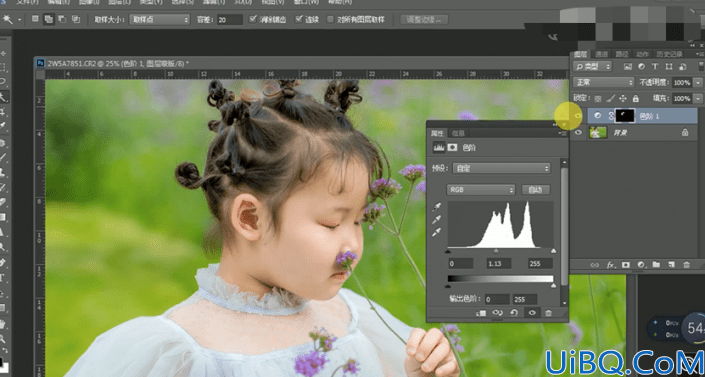
Task: Open the Sample Size dropdown
Action: [x=160, y=19]
